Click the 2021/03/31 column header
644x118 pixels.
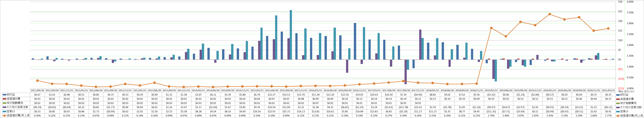pos(608,90)
